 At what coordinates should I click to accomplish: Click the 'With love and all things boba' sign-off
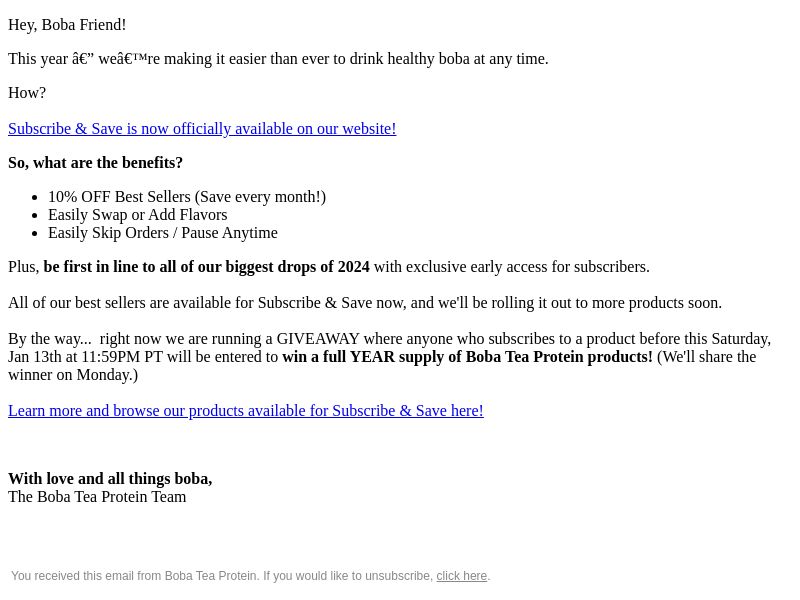point(110,478)
